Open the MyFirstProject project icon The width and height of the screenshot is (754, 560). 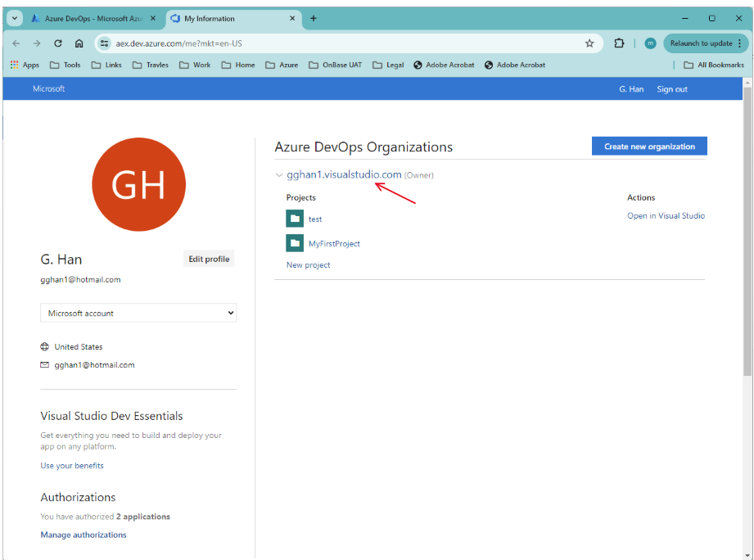[295, 242]
